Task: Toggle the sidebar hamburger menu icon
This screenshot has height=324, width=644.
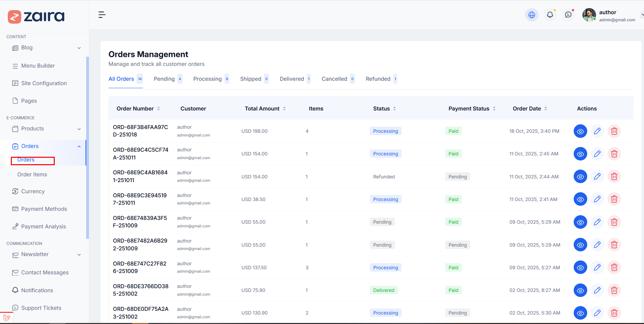Action: pos(102,15)
